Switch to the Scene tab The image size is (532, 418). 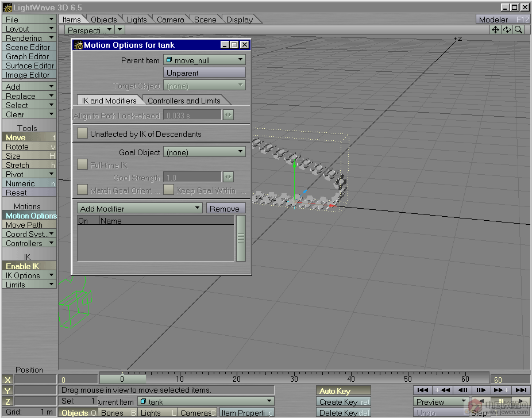pyautogui.click(x=205, y=20)
